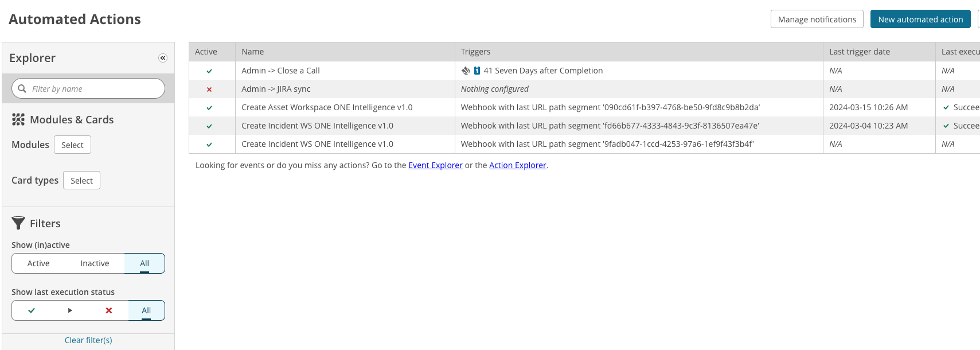The image size is (980, 350).
Task: Click the hand trigger icon on 'Close a Call'
Action: coord(465,70)
